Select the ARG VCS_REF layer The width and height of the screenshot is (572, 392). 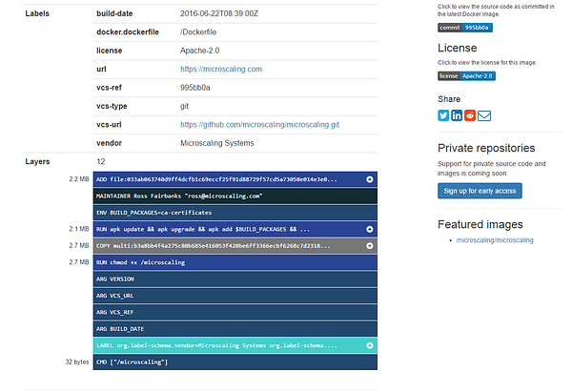(235, 313)
